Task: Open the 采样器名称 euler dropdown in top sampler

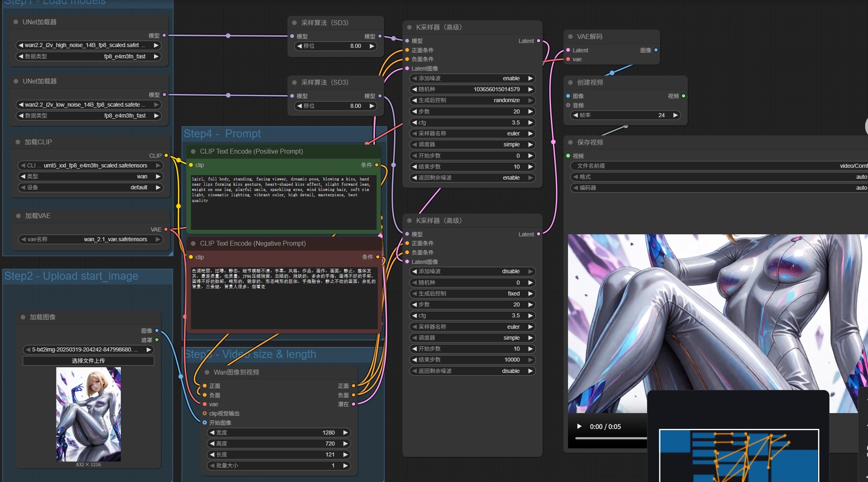Action: [472, 133]
